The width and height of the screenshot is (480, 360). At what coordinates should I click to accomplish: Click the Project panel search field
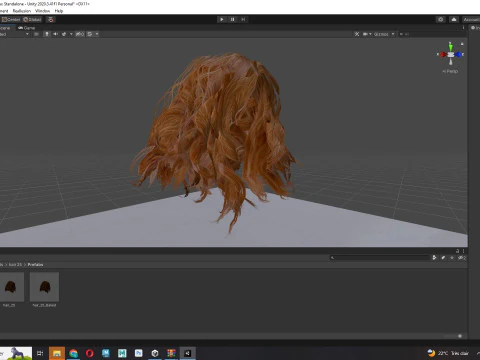[380, 257]
